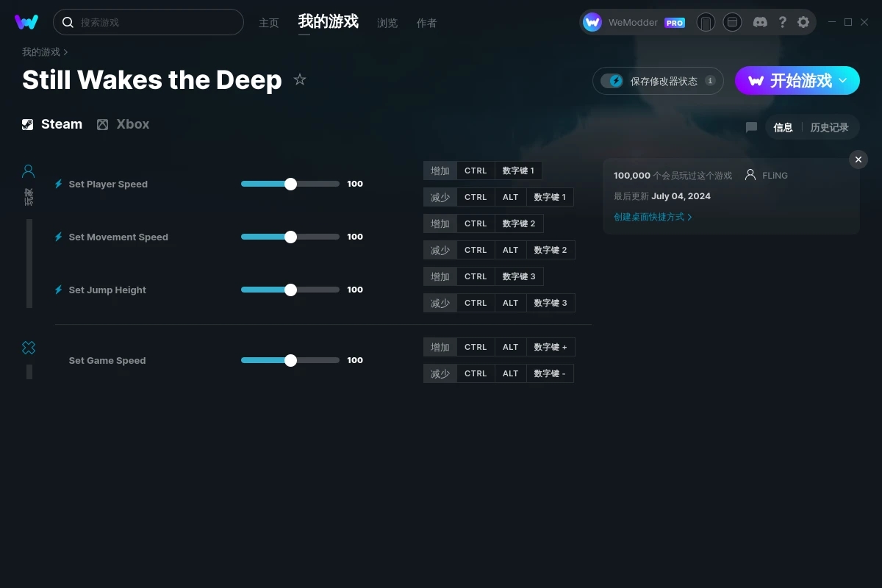Click Numpad 1 key of player speed increase
Viewport: 882px width, 588px height.
tap(519, 171)
